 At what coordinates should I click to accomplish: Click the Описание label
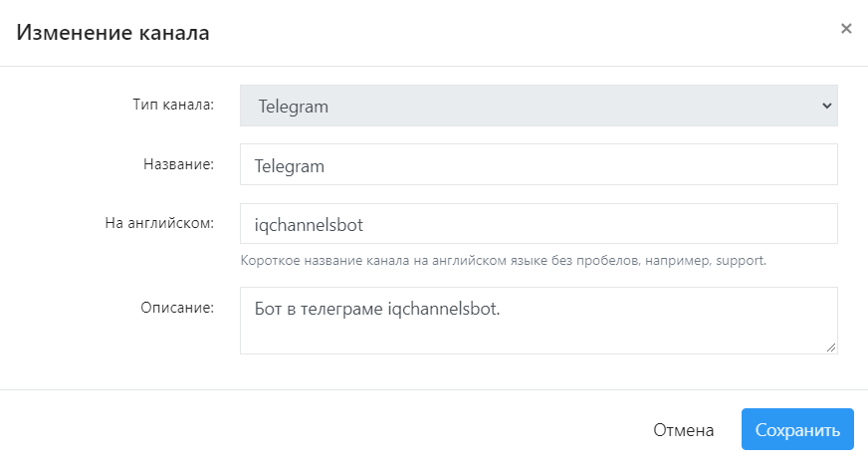177,308
